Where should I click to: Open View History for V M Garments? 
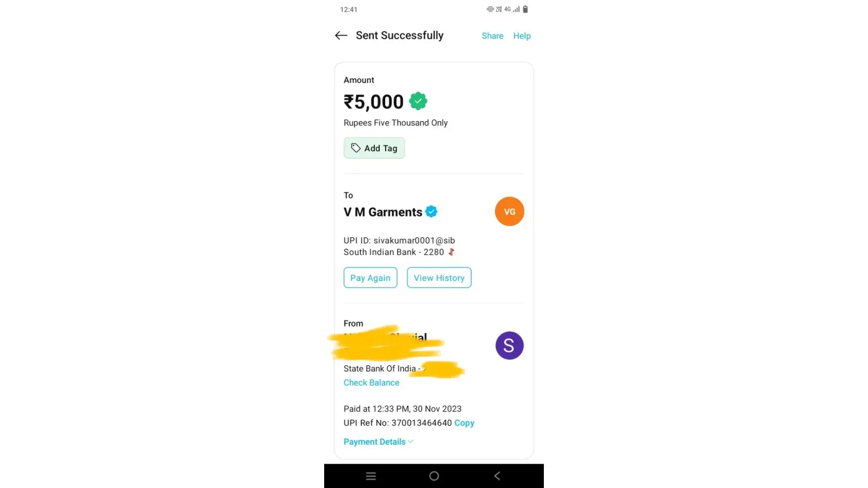click(x=439, y=278)
